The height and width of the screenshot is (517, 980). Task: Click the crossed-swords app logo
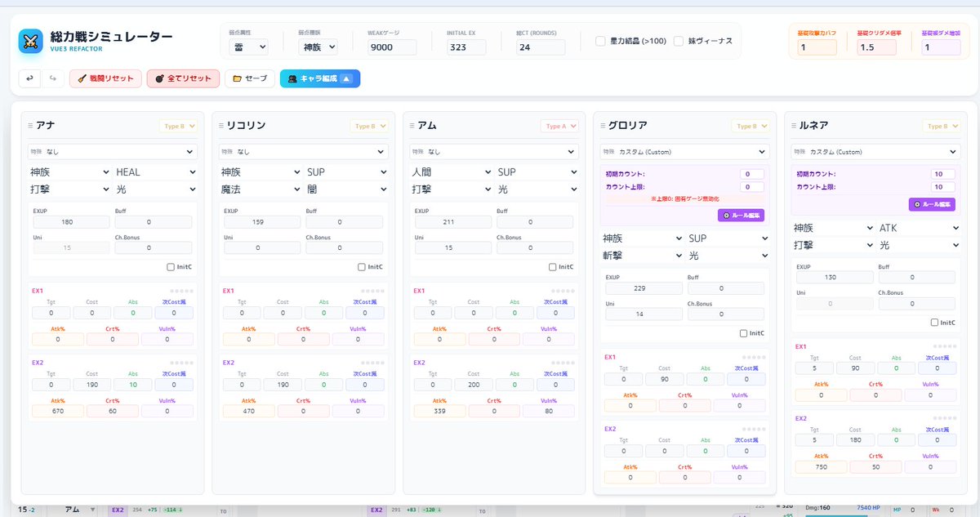tap(31, 41)
